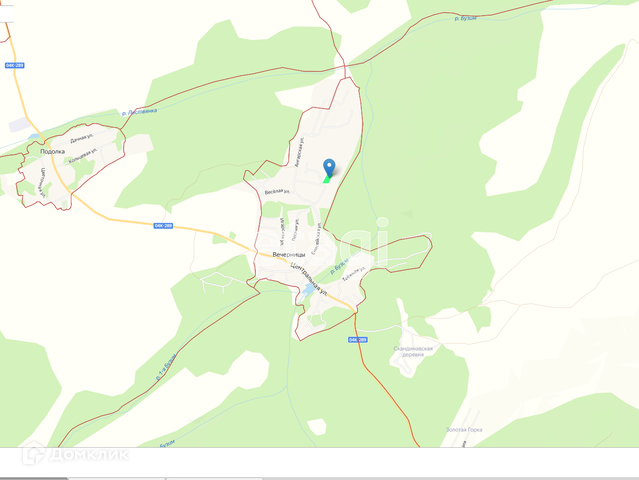Select the Центральная ул. street label

311,280
